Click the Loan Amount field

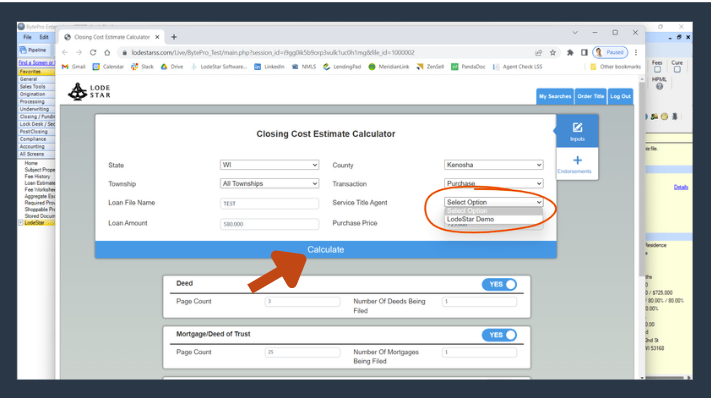[269, 224]
